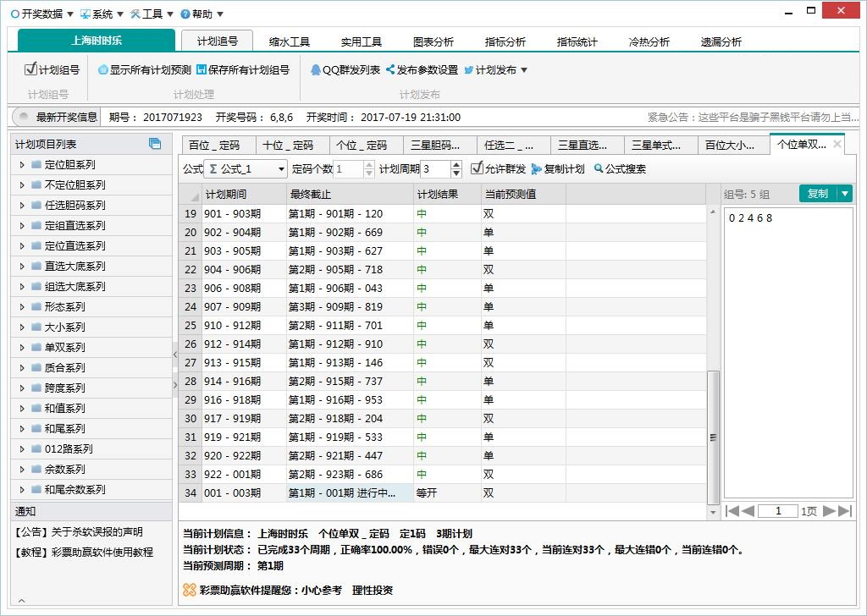切换到缩水工具选项卡
The height and width of the screenshot is (616, 867).
click(x=288, y=40)
